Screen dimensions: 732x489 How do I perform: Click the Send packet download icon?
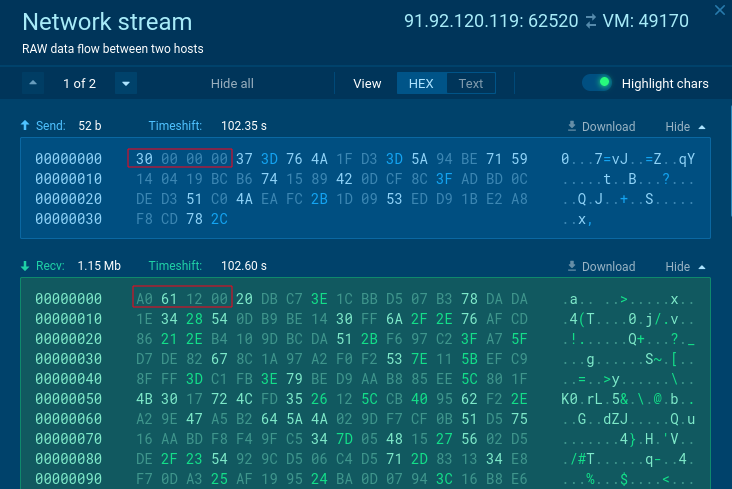click(572, 126)
